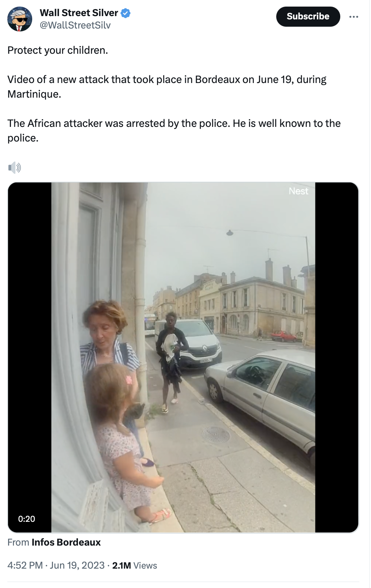Open the 4:52 PM Jun 19, 2023 timestamp

point(56,565)
